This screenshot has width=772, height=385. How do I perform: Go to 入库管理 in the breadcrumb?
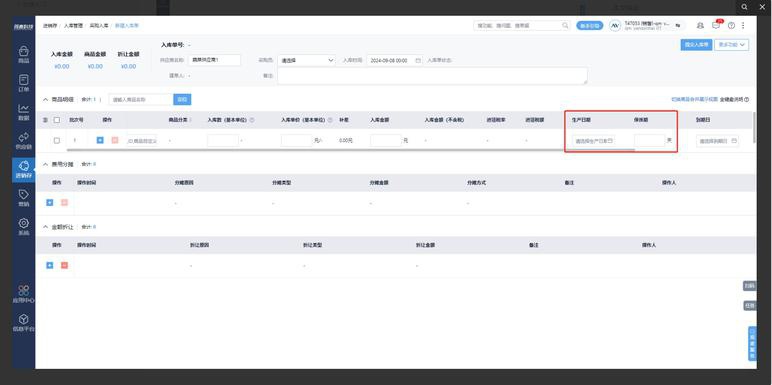tap(73, 25)
